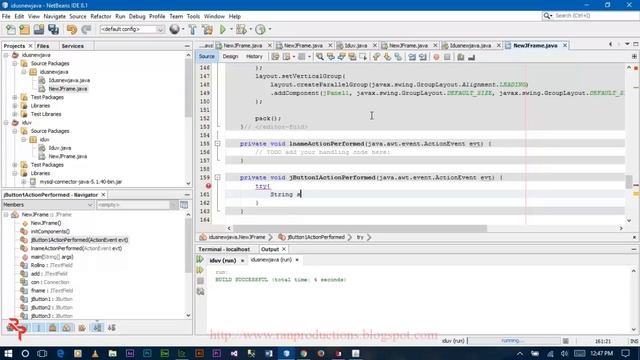Click the Undo arrow icon
Screen dimensions: 640x360
tap(72, 29)
